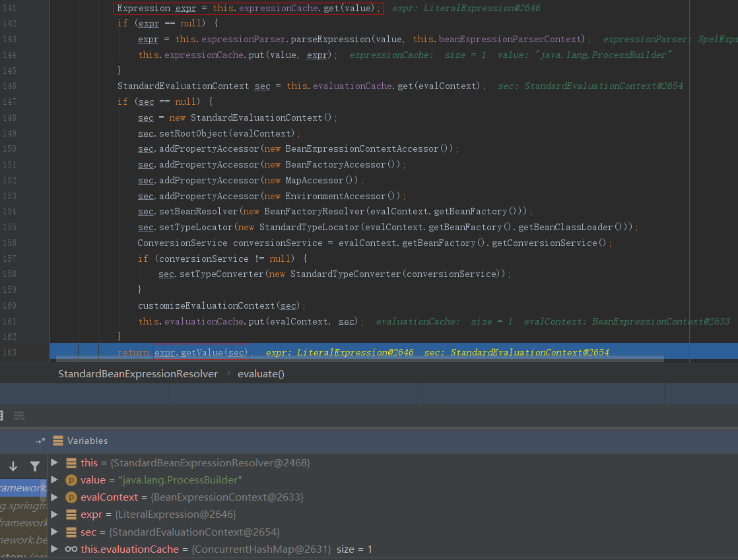This screenshot has height=560, width=738.
Task: Select the evaluate() breadcrumb item
Action: click(x=261, y=373)
